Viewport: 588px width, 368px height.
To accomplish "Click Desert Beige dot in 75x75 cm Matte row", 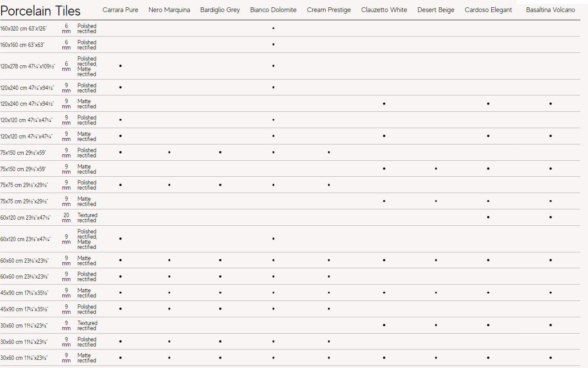I will tap(436, 201).
